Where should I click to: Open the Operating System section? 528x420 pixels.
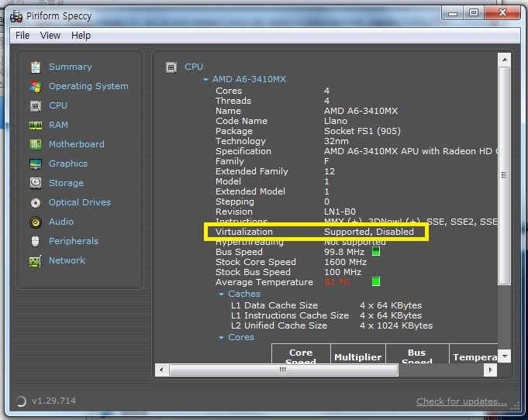pyautogui.click(x=88, y=86)
